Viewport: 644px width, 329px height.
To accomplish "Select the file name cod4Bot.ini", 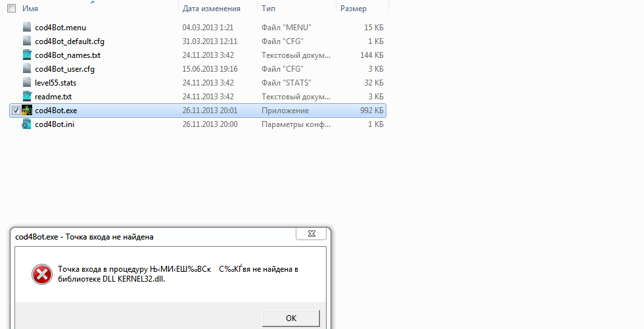I will (x=55, y=124).
